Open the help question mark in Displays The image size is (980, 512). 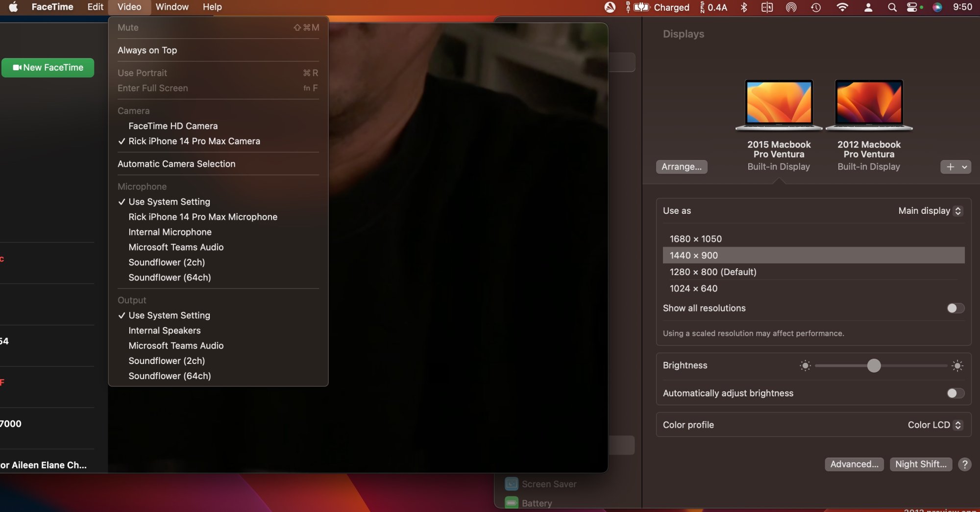965,464
